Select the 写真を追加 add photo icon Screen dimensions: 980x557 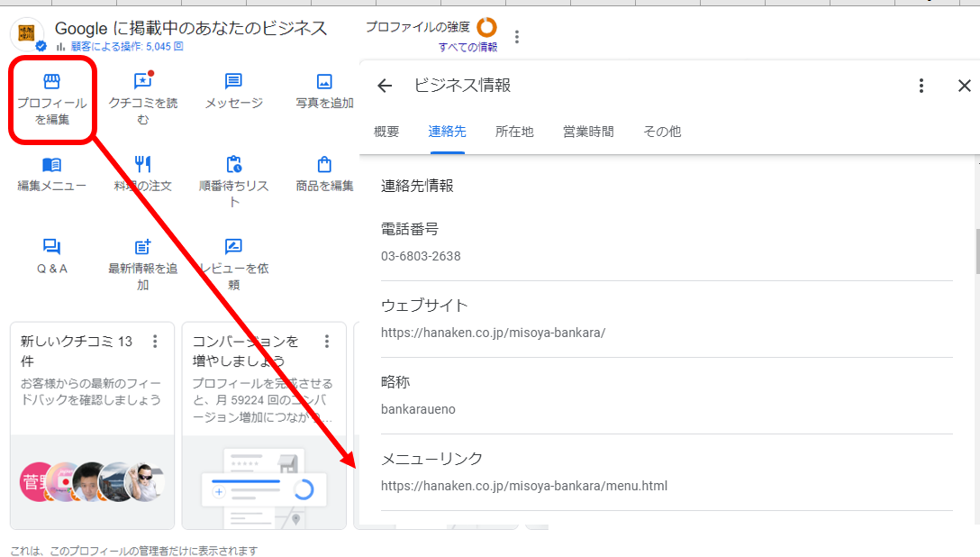click(x=324, y=81)
